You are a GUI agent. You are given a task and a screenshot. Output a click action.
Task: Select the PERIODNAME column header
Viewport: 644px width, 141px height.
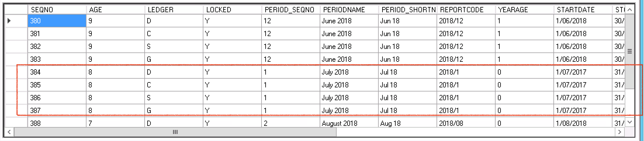[x=349, y=10]
